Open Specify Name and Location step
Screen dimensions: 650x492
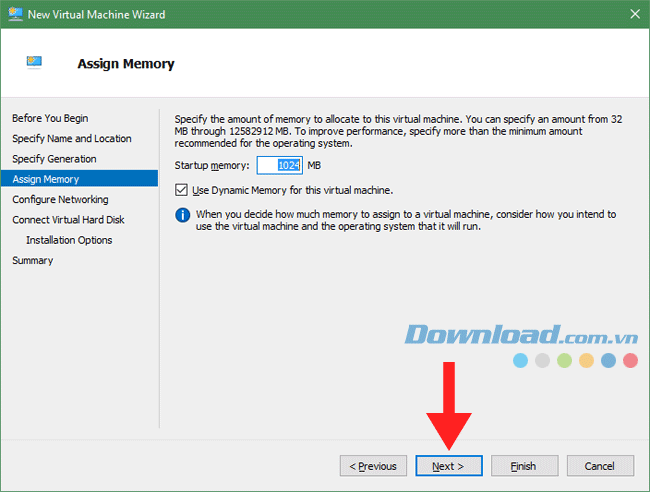[71, 138]
